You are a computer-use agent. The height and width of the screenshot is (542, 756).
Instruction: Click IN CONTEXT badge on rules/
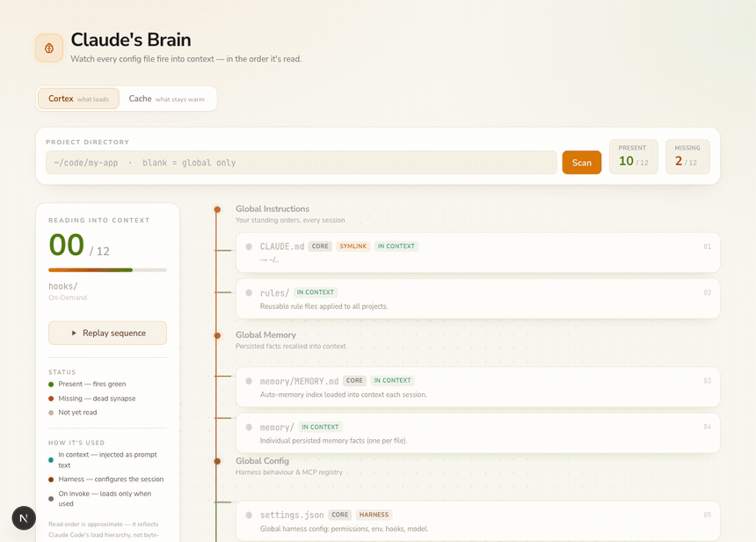point(316,292)
